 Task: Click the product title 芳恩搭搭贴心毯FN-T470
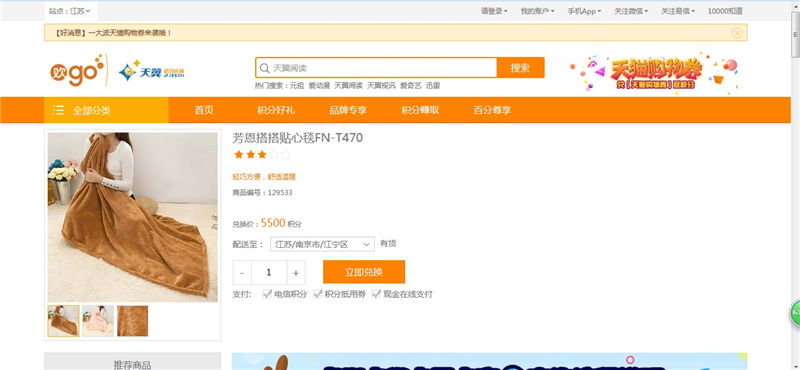click(298, 138)
